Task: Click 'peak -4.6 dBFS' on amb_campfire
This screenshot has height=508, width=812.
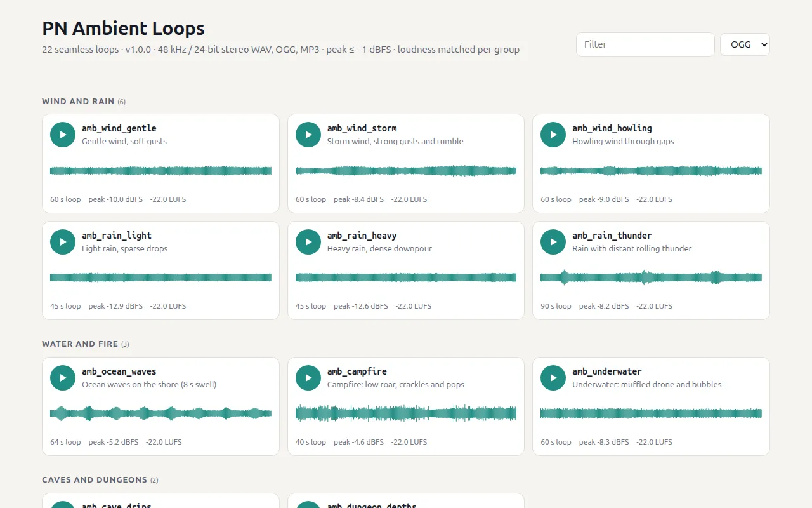Action: [x=358, y=442]
